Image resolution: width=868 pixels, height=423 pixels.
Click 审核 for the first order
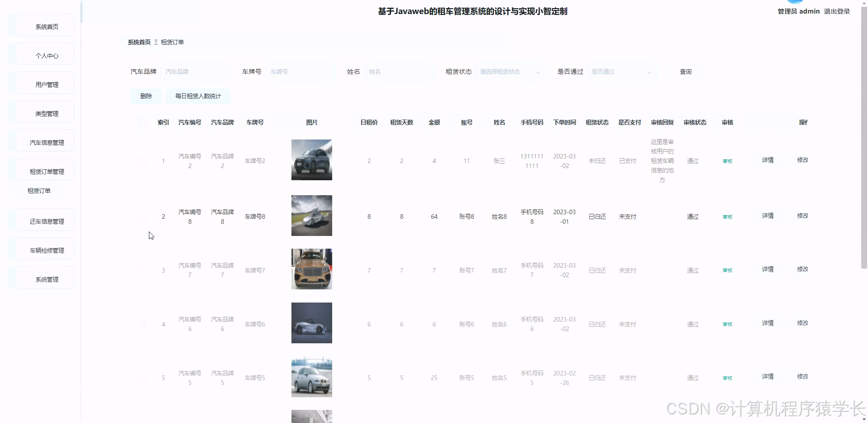click(726, 161)
